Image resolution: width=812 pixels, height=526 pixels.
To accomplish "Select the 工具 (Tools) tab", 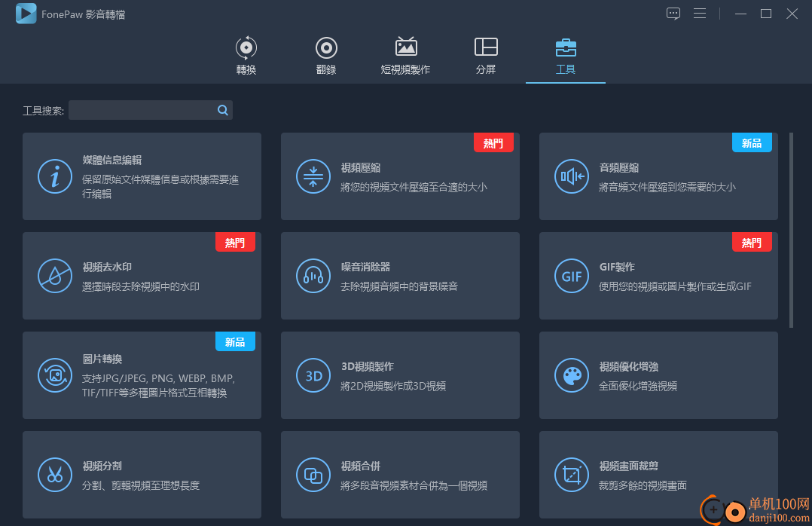I will [566, 56].
